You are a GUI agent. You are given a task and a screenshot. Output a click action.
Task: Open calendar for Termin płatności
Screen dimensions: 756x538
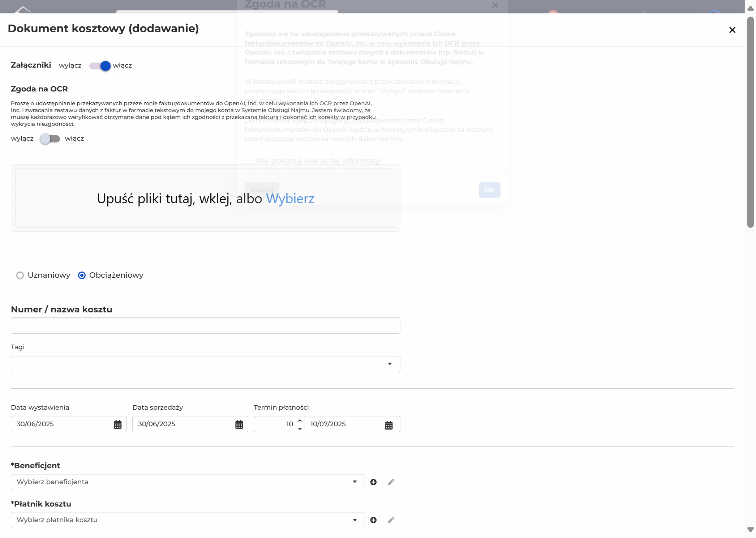389,425
